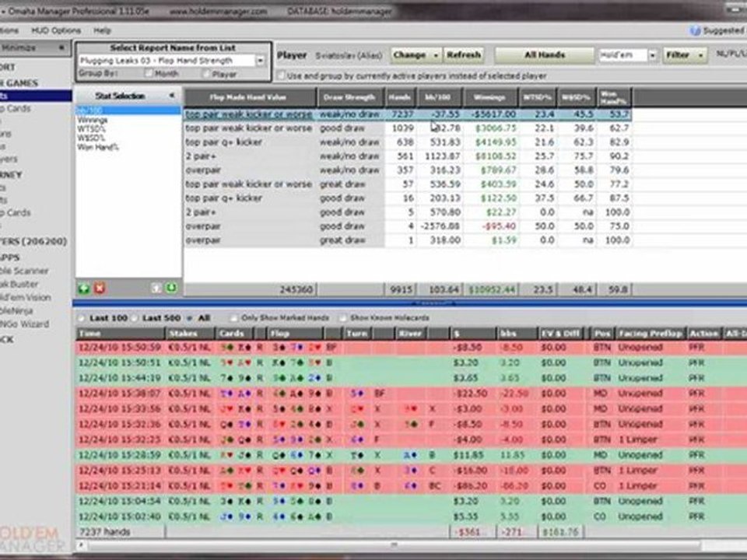
Task: Select the hand played at 12/24/10 15:21:14
Action: 412,485
